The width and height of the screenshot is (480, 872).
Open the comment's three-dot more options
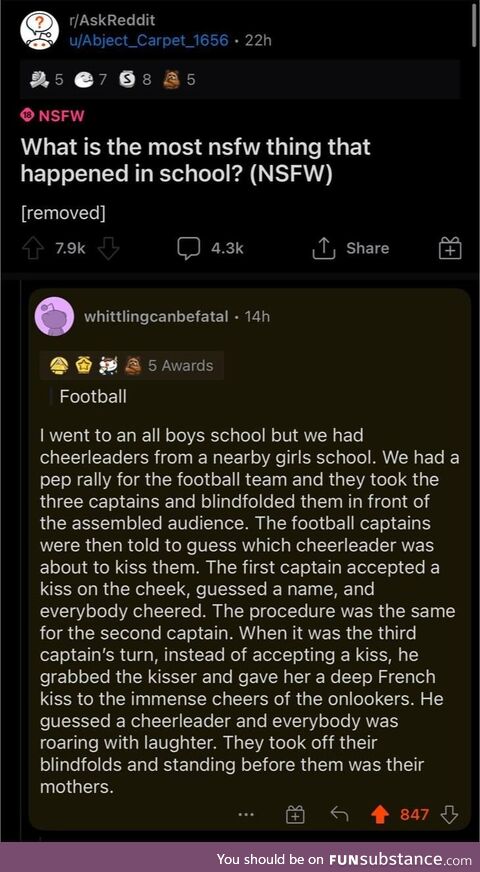click(x=245, y=815)
